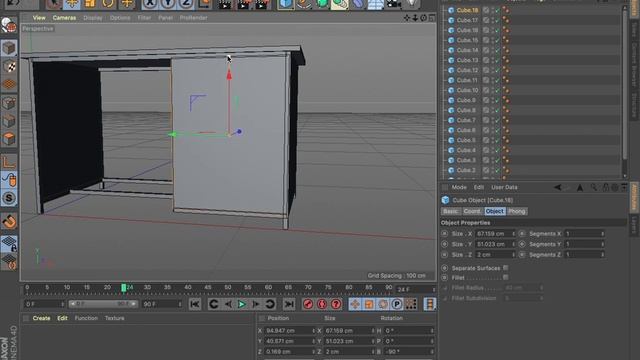Select Cube.18 in the object manager
Viewport: 640px width, 360px height.
pos(467,10)
